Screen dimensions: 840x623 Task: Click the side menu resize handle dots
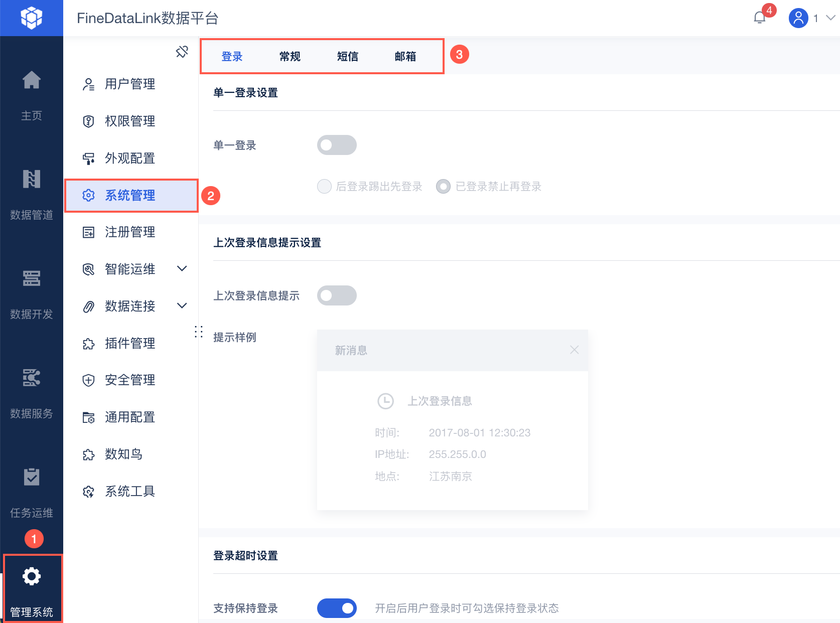[199, 332]
